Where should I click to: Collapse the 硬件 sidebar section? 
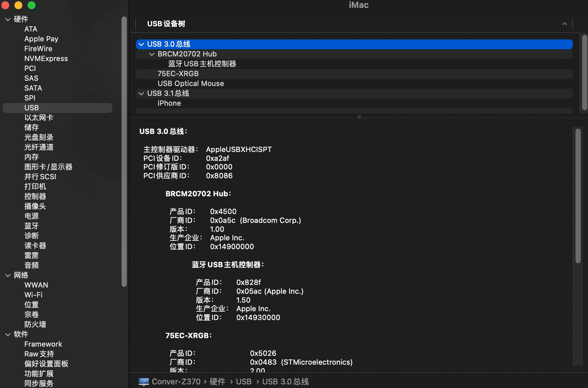point(8,19)
